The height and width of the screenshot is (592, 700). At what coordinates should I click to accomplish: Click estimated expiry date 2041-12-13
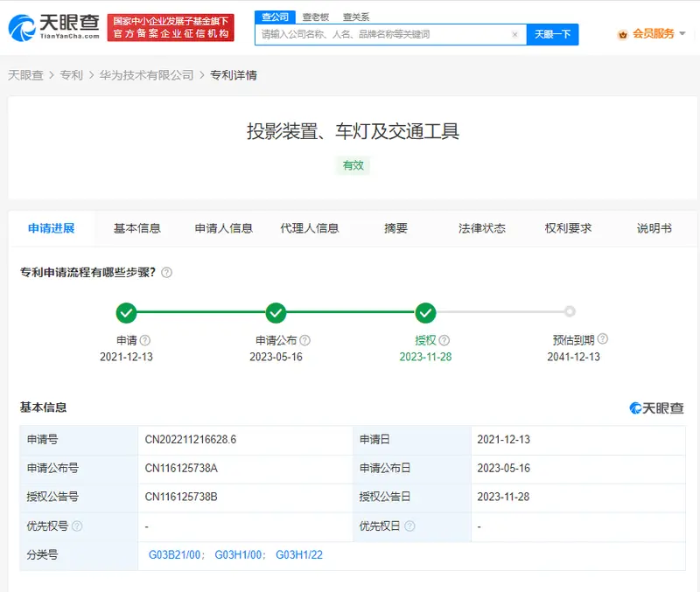coord(574,357)
